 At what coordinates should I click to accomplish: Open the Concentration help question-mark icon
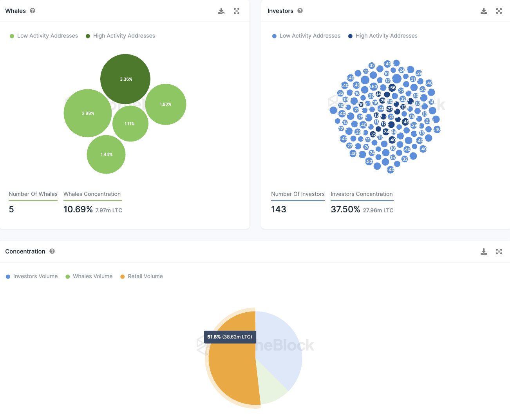pos(52,251)
